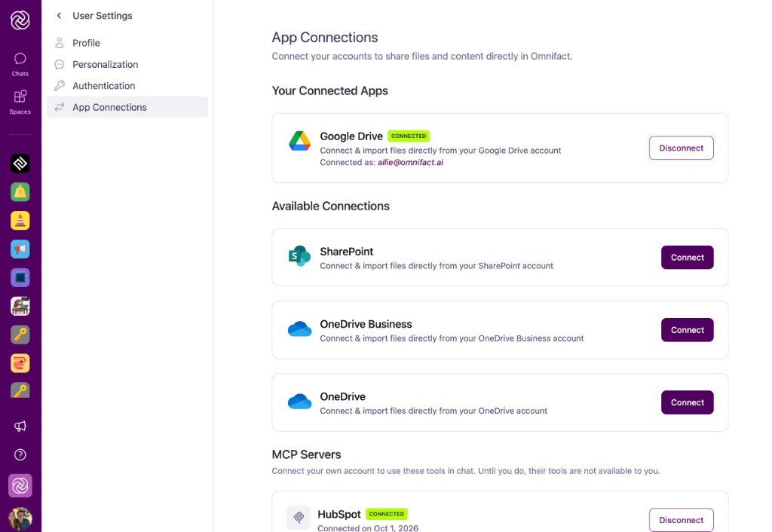The width and height of the screenshot is (772, 532).
Task: Open the person-at-desk illustration space
Action: click(x=20, y=306)
